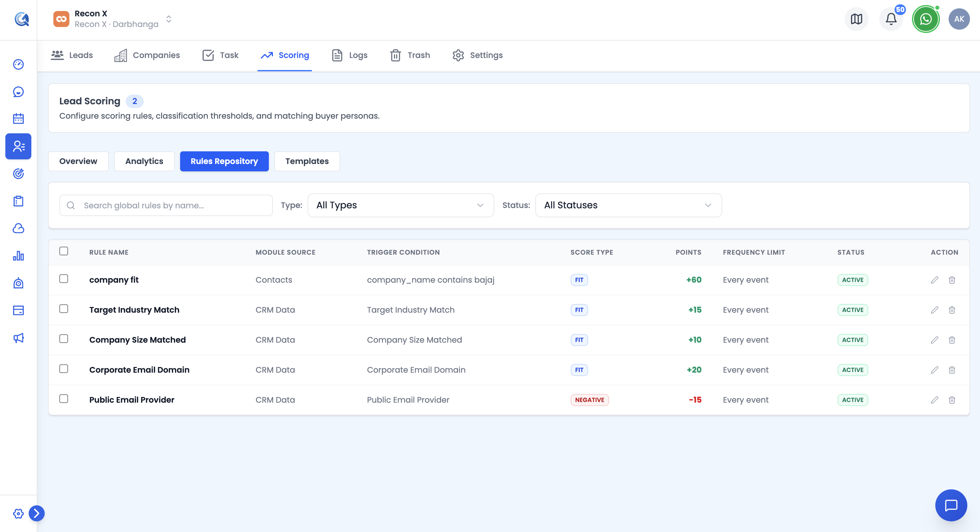Open the camera-like icon in sidebar
The image size is (980, 532).
(x=18, y=283)
